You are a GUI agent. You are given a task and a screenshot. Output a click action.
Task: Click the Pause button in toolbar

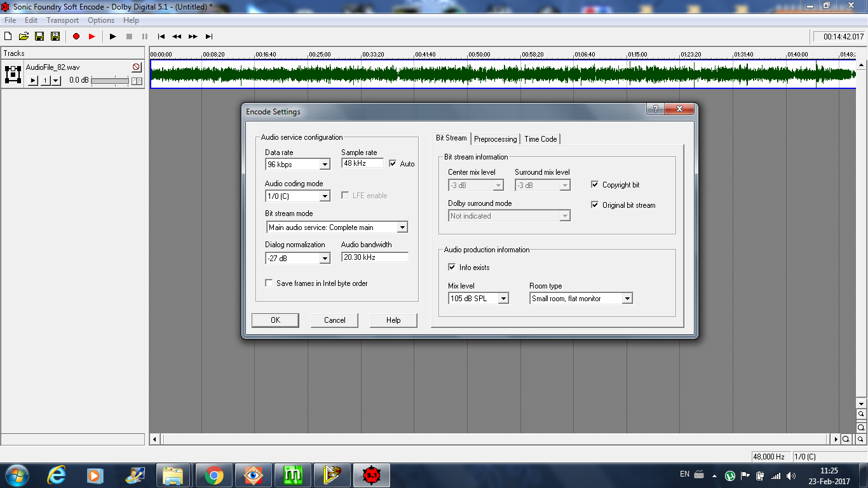tap(145, 37)
